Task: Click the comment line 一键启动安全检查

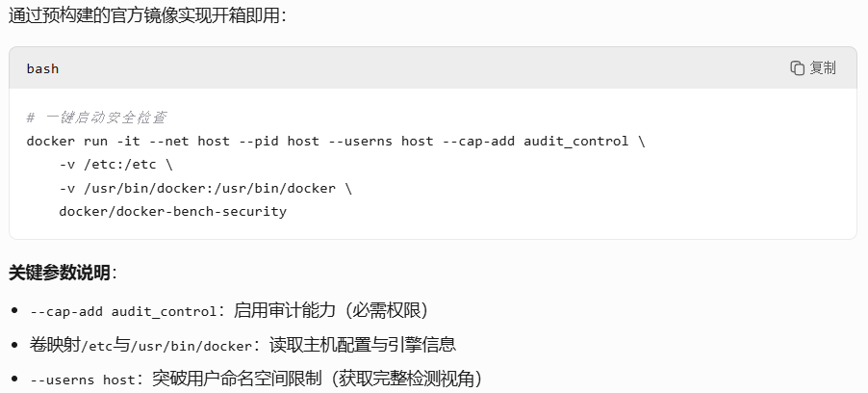Action: point(97,118)
